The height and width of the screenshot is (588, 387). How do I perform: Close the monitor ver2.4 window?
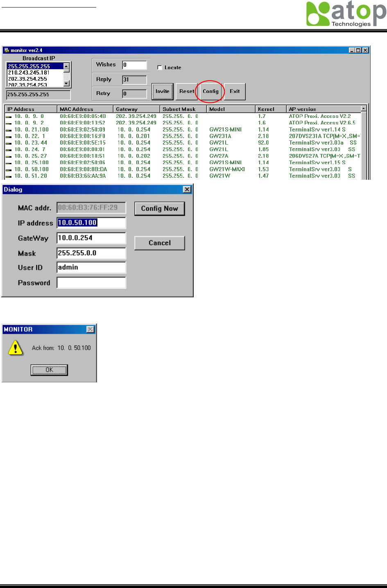[x=366, y=50]
